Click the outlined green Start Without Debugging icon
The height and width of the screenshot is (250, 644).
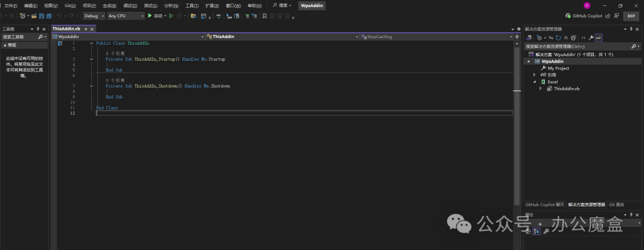pyautogui.click(x=171, y=16)
